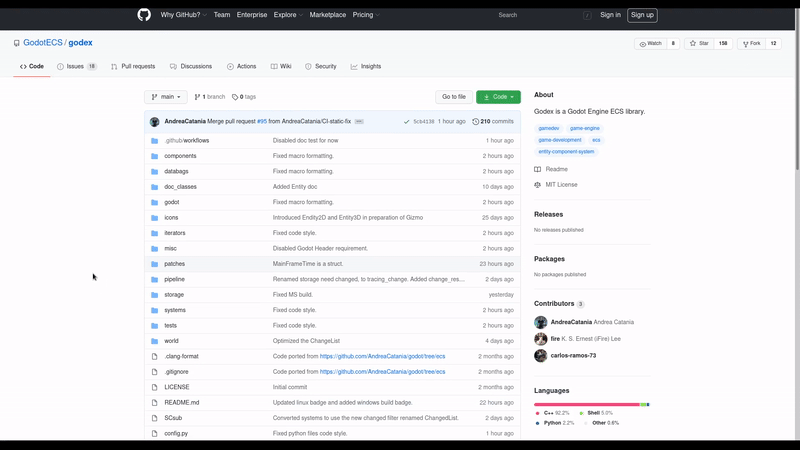This screenshot has width=800, height=450.
Task: Open the folder icon beside databags
Action: click(155, 171)
